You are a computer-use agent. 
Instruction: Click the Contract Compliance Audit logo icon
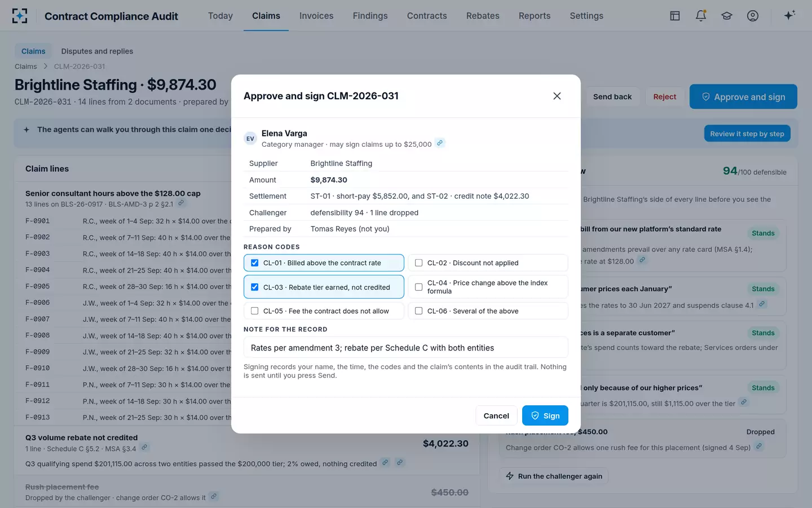coord(20,16)
